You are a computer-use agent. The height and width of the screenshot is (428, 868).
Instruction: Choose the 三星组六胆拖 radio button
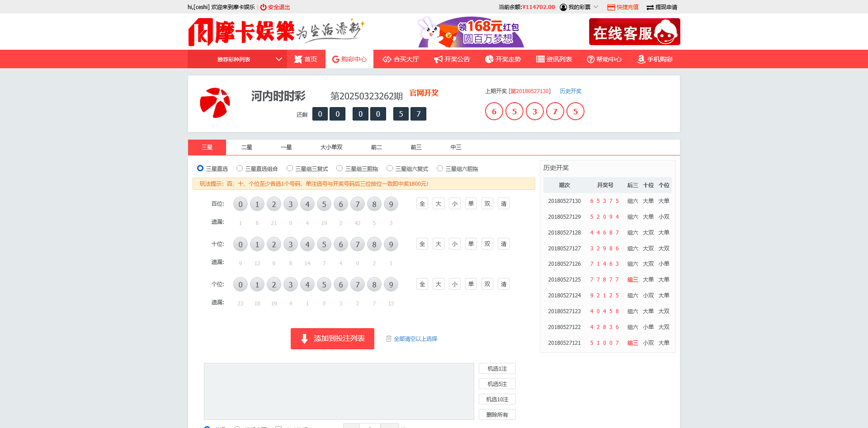pos(440,168)
